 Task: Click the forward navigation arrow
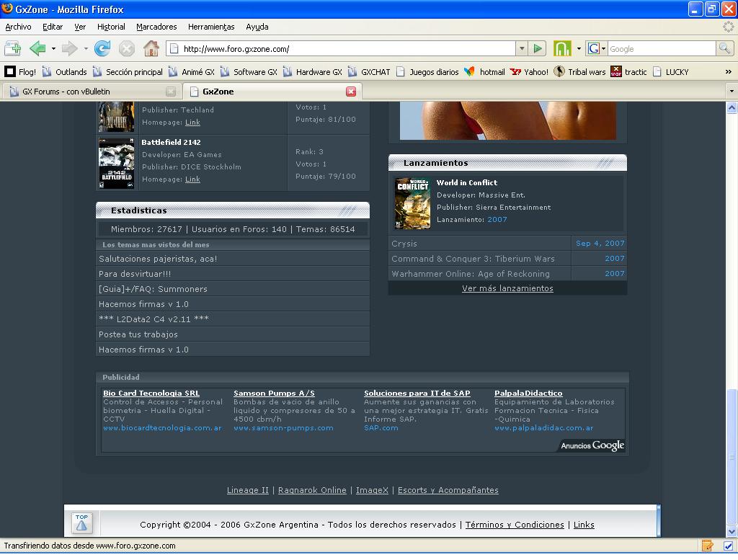(x=70, y=48)
